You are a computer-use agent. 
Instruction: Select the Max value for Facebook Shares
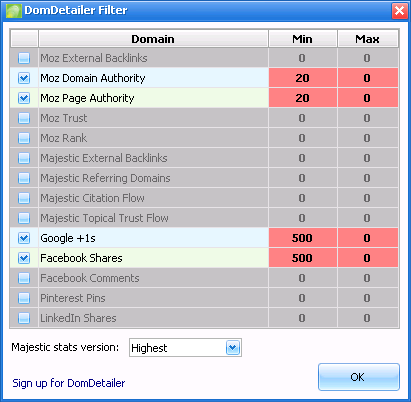[368, 258]
